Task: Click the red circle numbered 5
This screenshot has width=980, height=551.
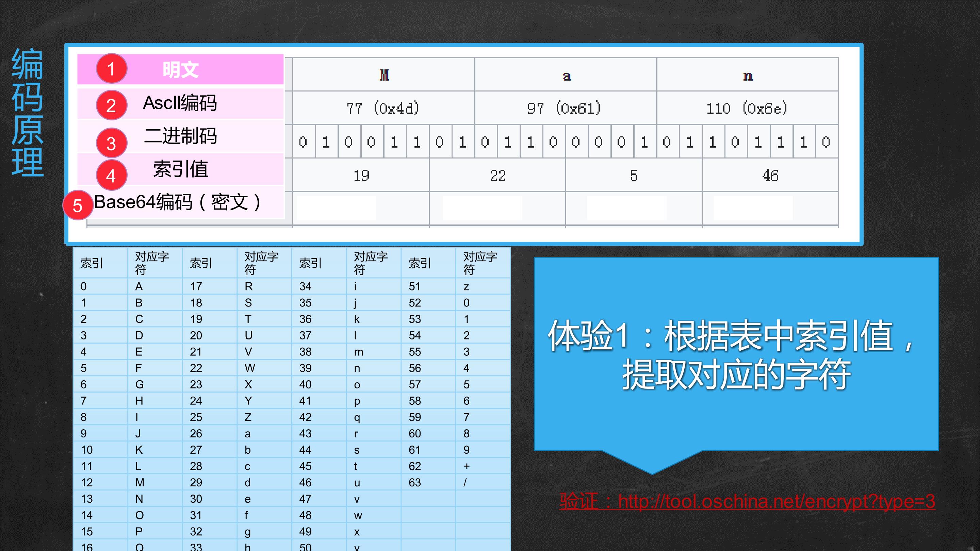Action: click(78, 205)
